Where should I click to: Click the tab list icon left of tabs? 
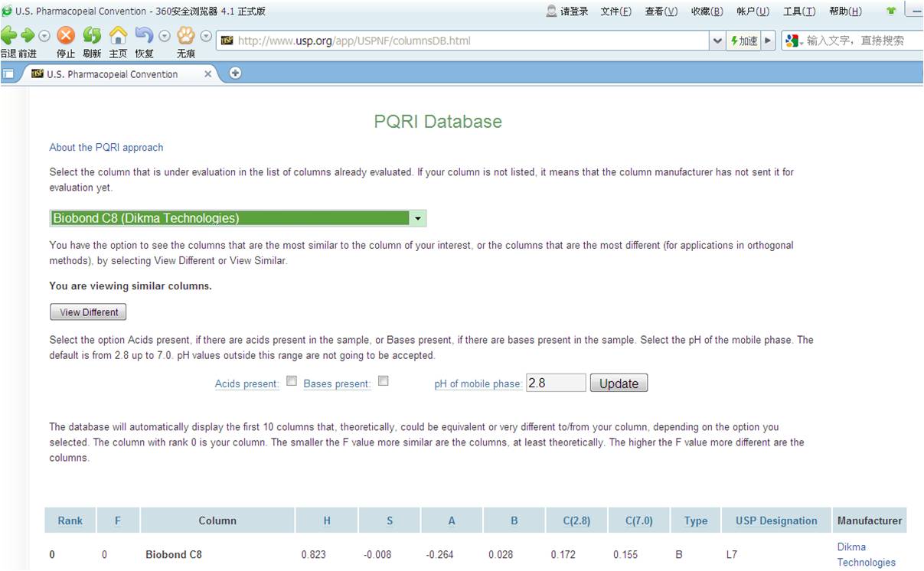[8, 74]
